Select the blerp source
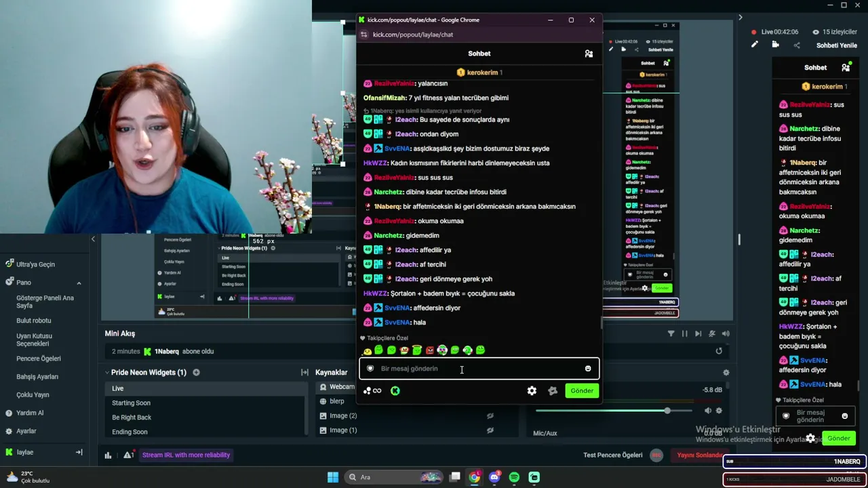Image resolution: width=868 pixels, height=488 pixels. pyautogui.click(x=336, y=401)
